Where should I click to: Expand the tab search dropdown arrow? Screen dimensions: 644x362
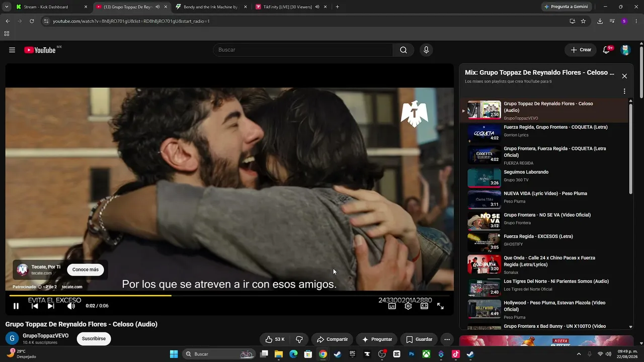(x=7, y=7)
